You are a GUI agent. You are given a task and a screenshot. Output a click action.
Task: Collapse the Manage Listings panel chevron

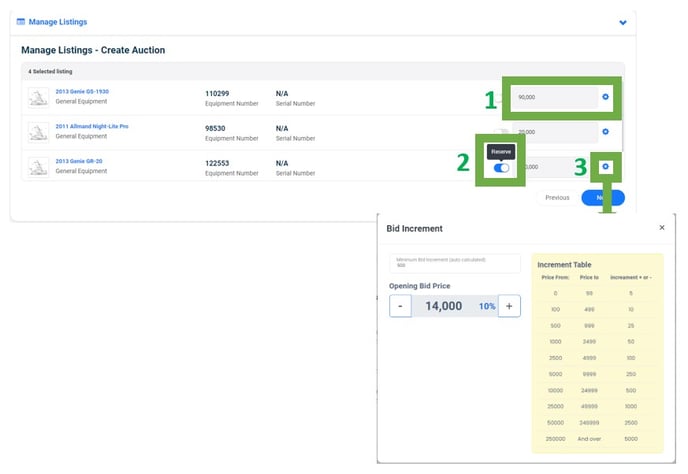coord(623,22)
